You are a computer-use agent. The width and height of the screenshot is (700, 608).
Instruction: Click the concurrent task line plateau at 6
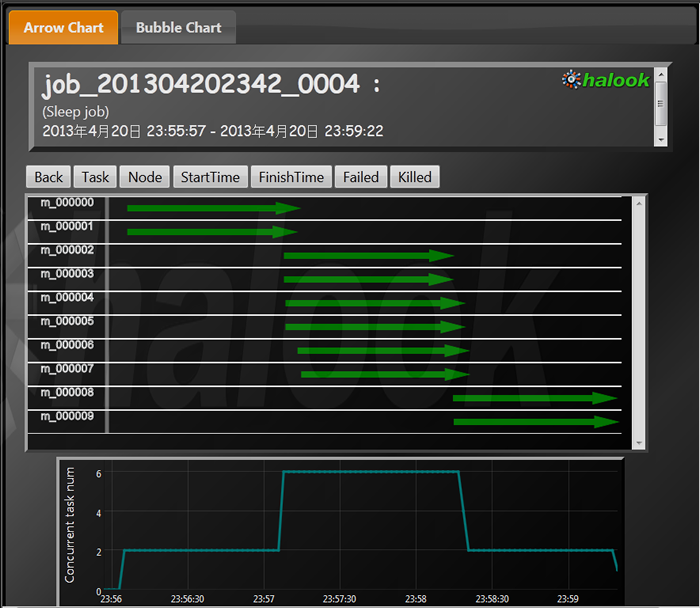(x=371, y=471)
